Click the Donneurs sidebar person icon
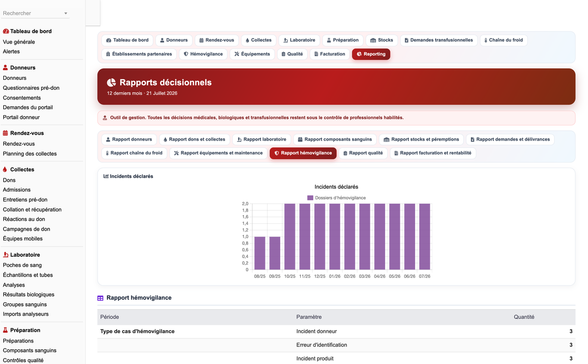 pyautogui.click(x=5, y=68)
